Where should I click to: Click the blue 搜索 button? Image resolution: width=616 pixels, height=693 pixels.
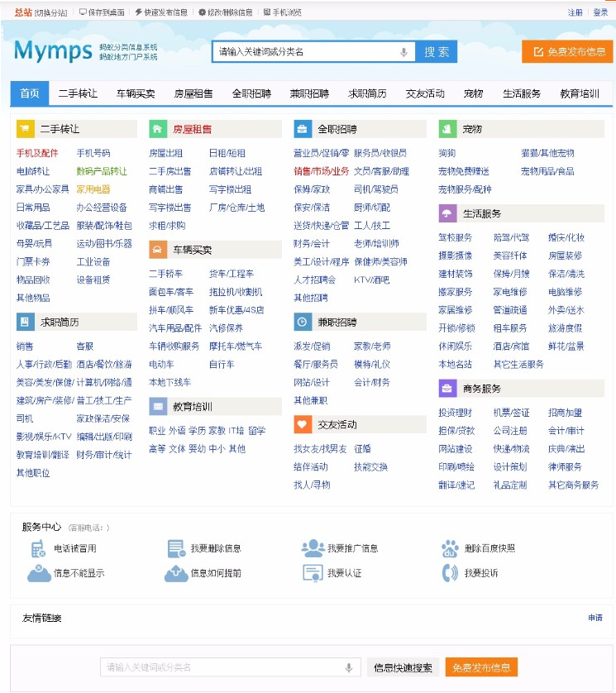click(x=436, y=52)
